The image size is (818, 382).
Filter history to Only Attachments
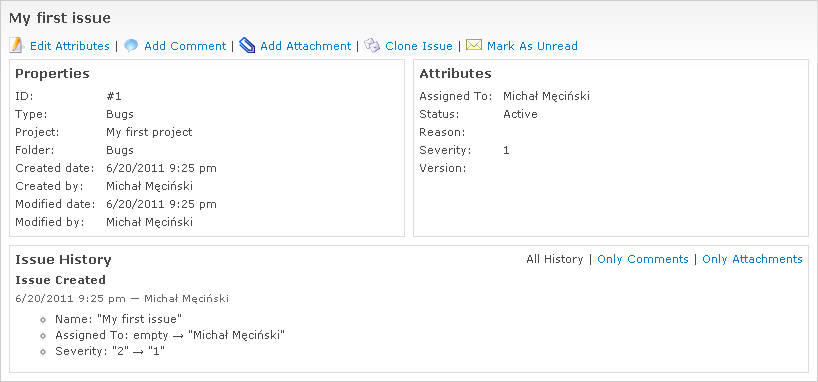[x=752, y=259]
